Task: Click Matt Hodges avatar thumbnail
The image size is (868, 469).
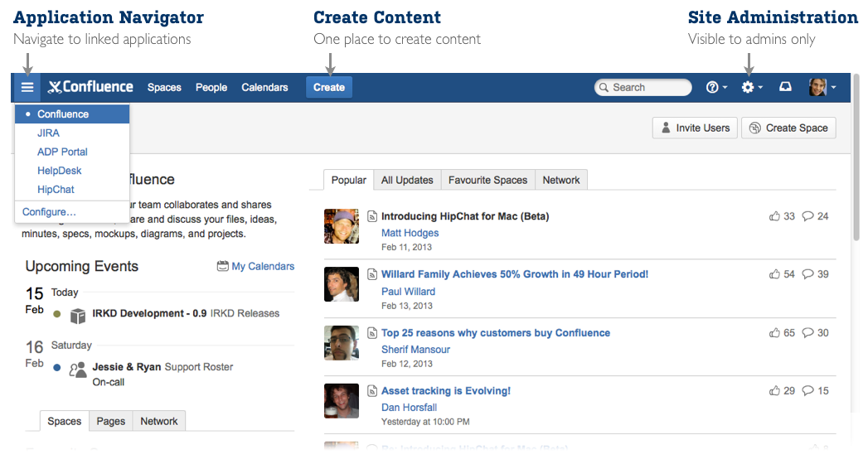Action: pyautogui.click(x=342, y=226)
